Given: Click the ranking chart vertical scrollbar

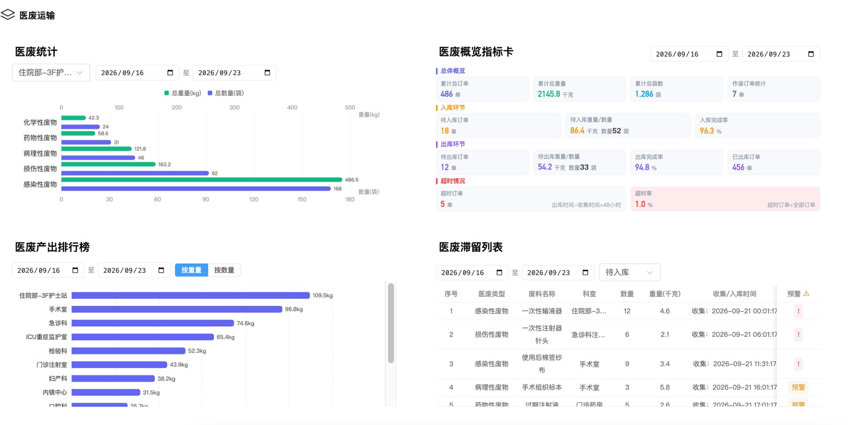Looking at the screenshot, I should (391, 323).
